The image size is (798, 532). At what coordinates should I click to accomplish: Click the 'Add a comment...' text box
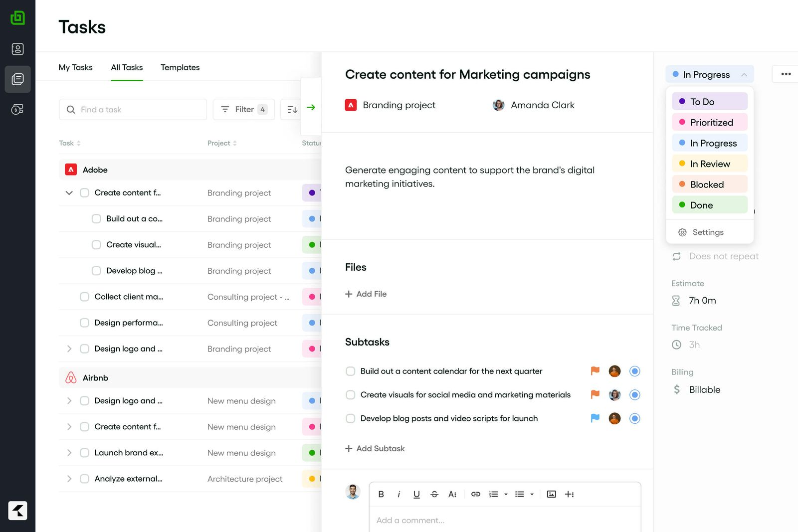pos(505,520)
